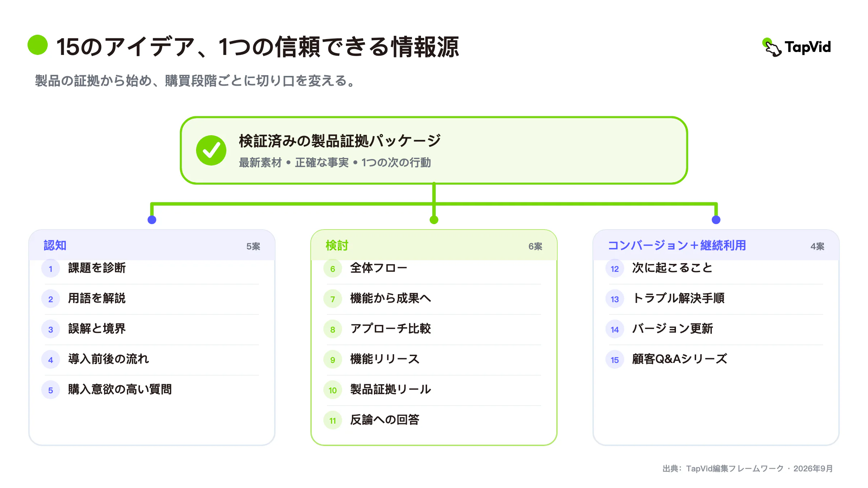Viewport: 868px width, 488px height.
Task: Click number badge 1 beside 課題を診断
Action: point(51,269)
